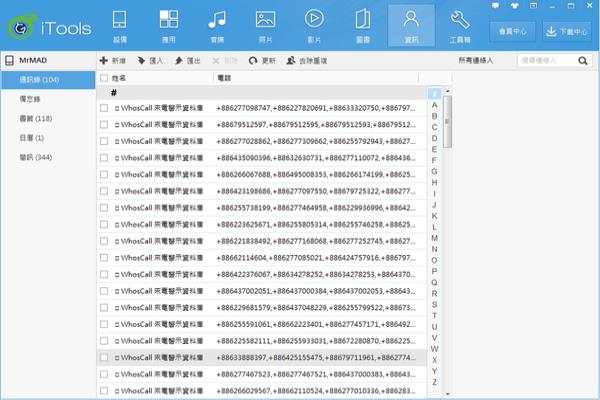Check the contact row starting +886423198686

[x=104, y=191]
